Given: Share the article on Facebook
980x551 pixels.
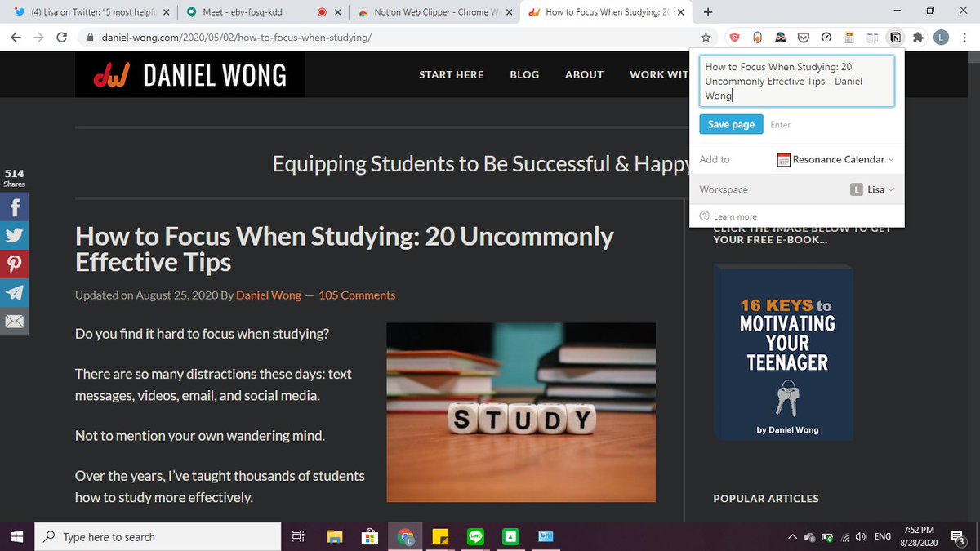Looking at the screenshot, I should 15,207.
